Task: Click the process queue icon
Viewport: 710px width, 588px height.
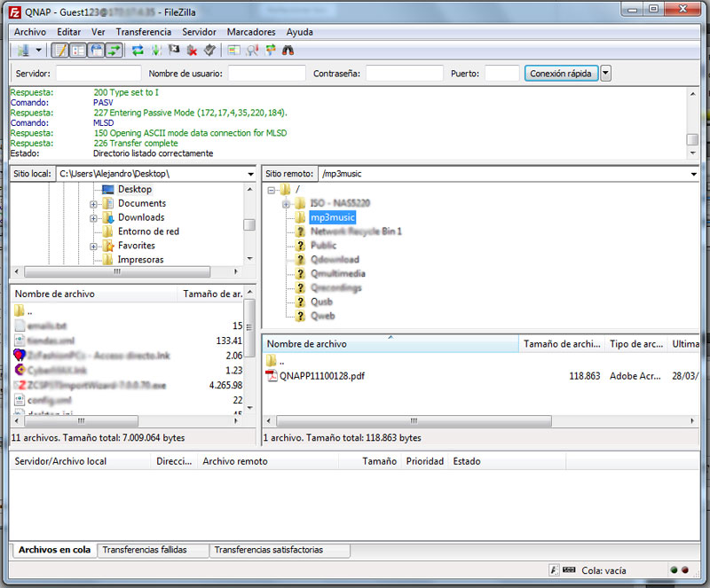Action: (x=156, y=51)
